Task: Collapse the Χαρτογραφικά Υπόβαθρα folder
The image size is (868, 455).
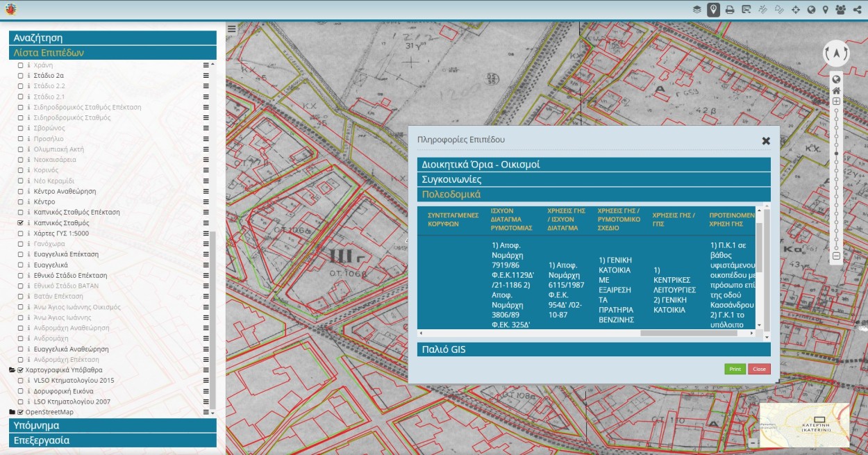Action: pos(12,370)
